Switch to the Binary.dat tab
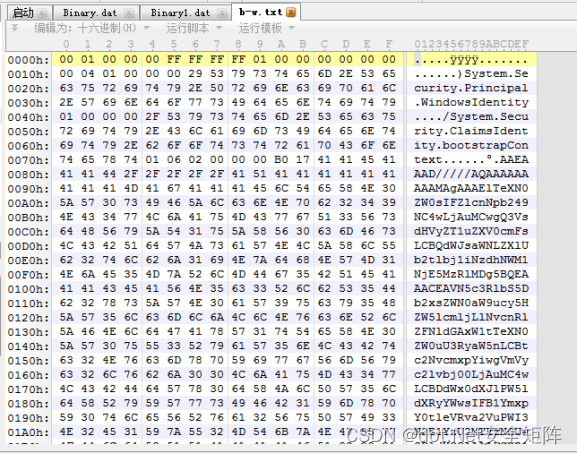The height and width of the screenshot is (454, 577). pos(96,13)
